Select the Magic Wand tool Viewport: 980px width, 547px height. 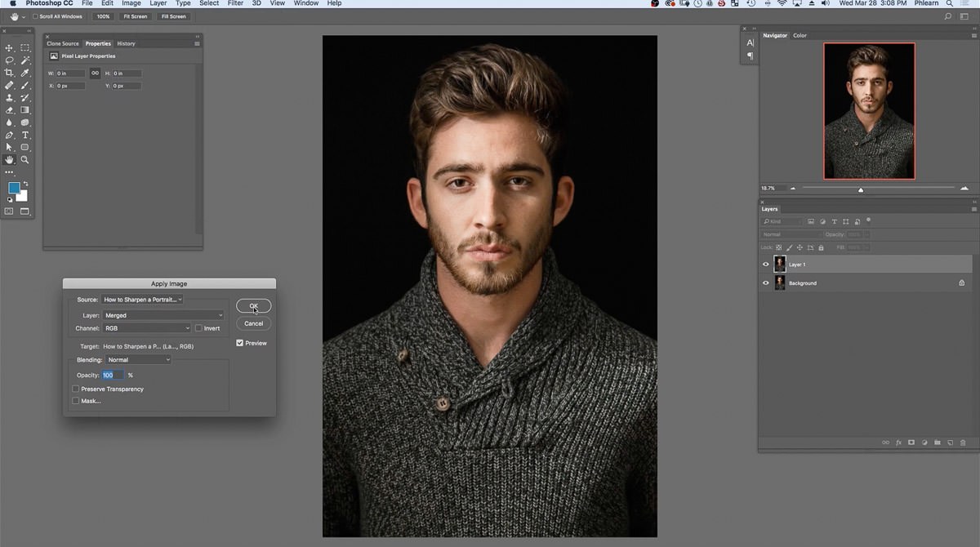tap(25, 60)
